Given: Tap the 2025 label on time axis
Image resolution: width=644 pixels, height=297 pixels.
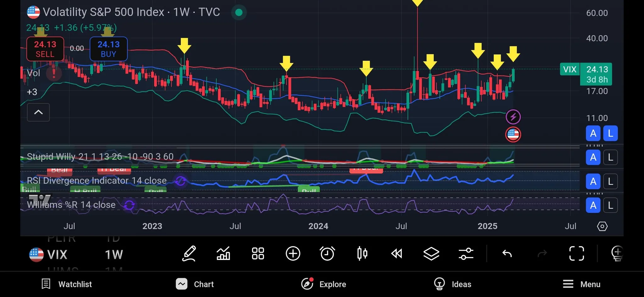Looking at the screenshot, I should point(487,226).
